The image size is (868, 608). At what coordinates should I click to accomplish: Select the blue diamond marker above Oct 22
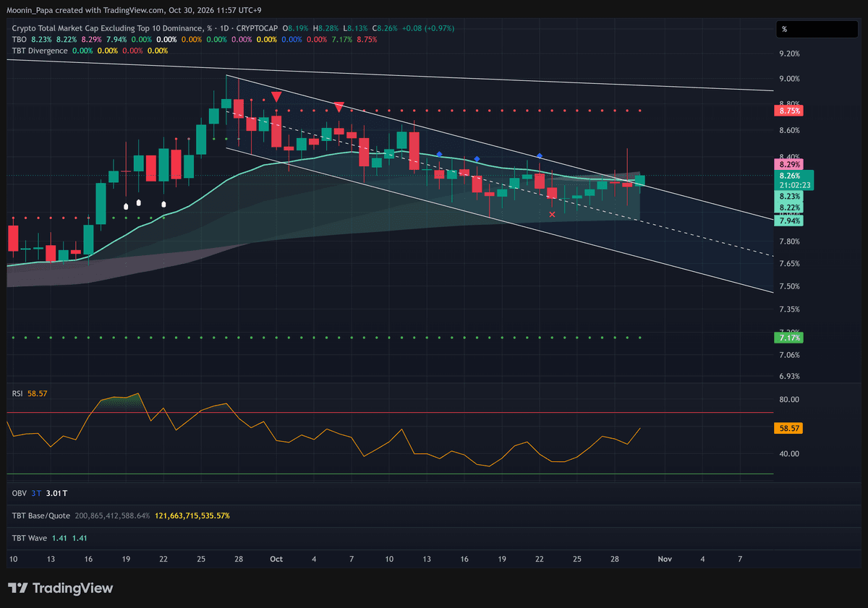[x=540, y=156]
